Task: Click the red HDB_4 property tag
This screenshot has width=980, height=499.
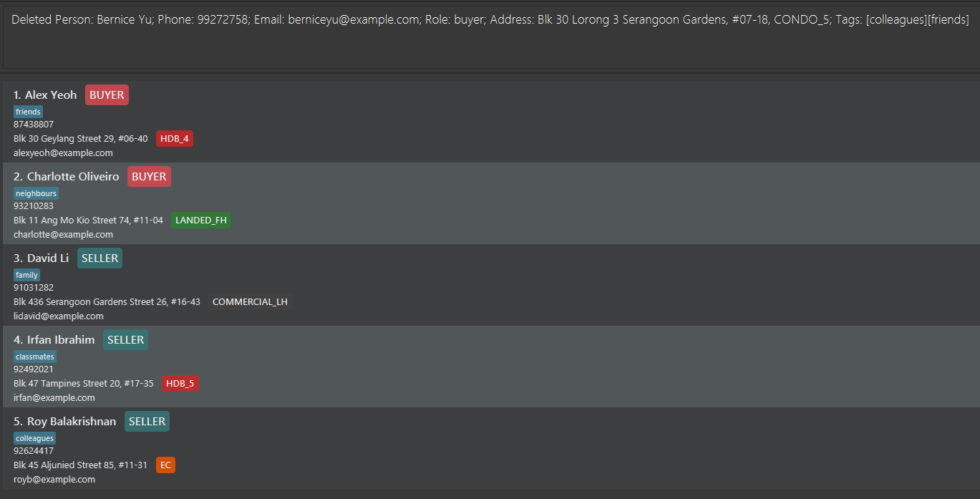Action: (175, 139)
